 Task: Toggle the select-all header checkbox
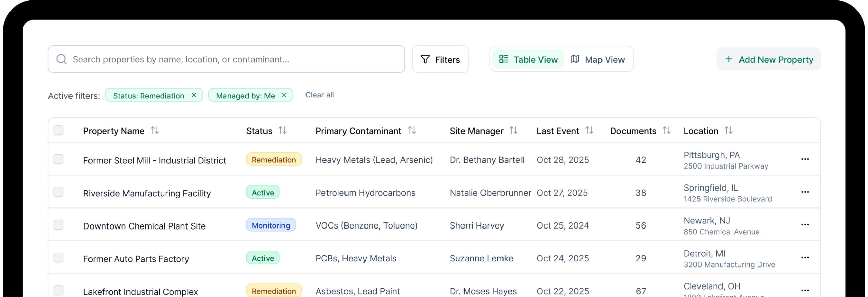(58, 130)
